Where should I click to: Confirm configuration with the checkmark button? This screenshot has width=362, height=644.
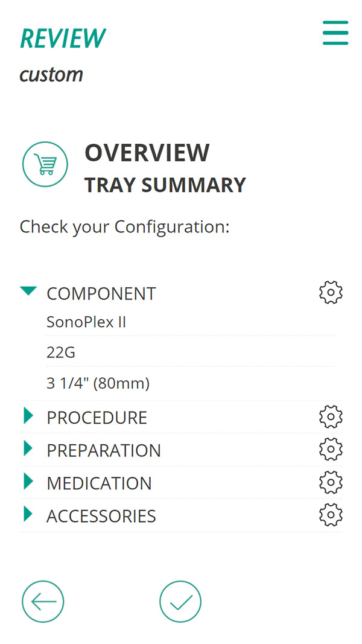point(180,601)
